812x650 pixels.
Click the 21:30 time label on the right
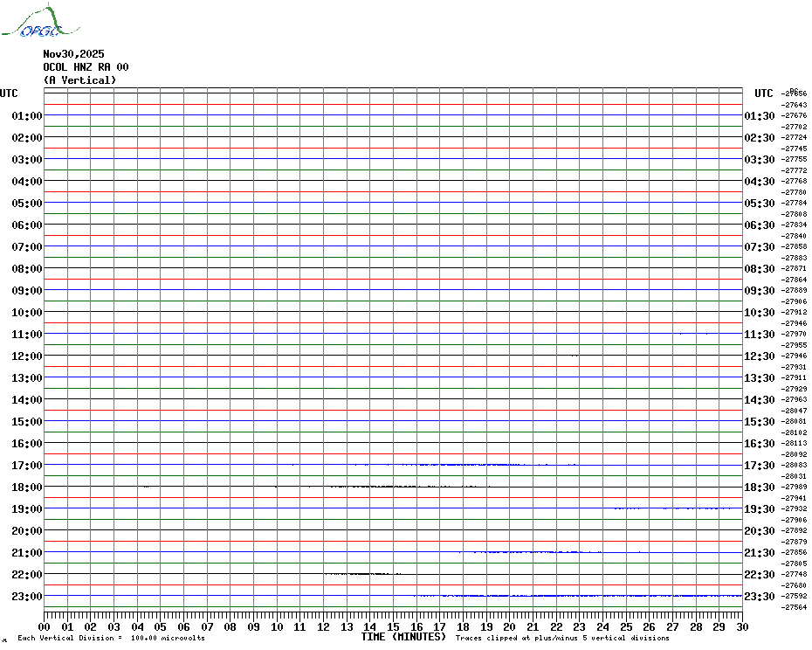pos(760,553)
